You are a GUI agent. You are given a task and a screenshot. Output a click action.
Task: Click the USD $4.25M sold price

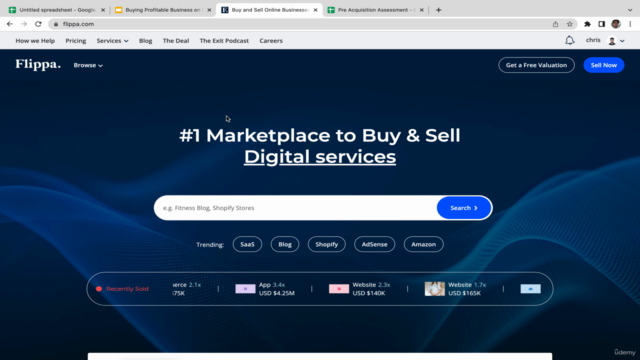tap(276, 293)
